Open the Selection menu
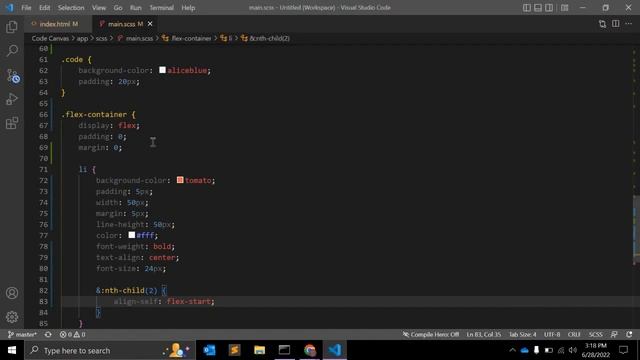Image resolution: width=640 pixels, height=360 pixels. pyautogui.click(x=71, y=7)
